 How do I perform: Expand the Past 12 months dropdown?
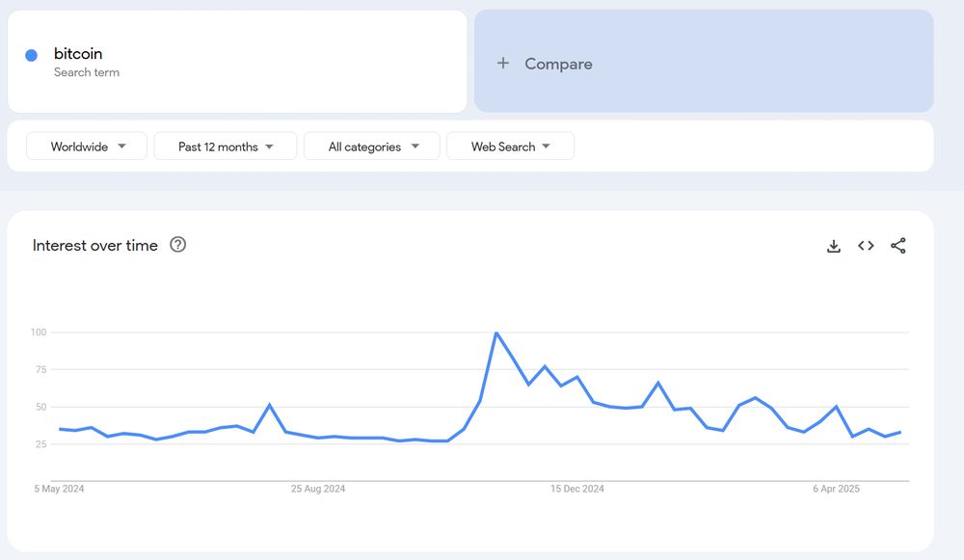pyautogui.click(x=225, y=147)
